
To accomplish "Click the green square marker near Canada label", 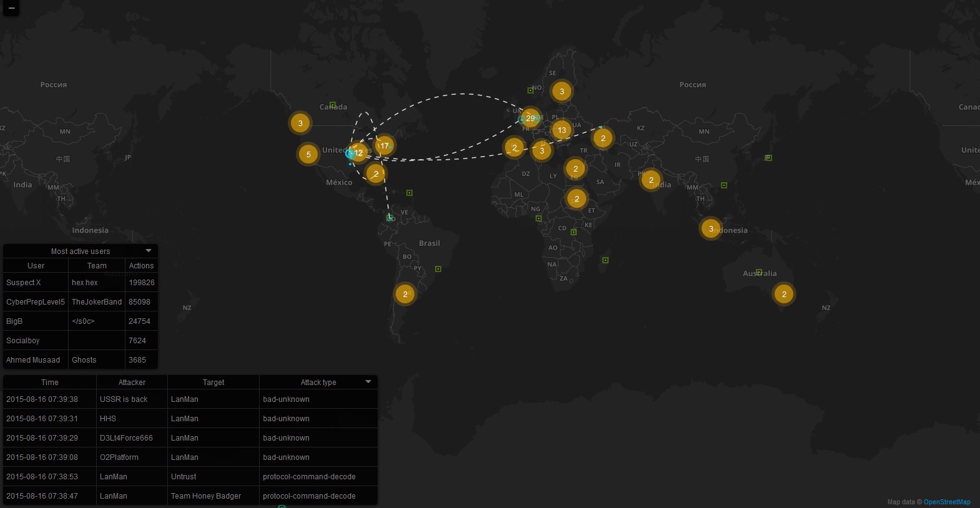I will [x=333, y=105].
